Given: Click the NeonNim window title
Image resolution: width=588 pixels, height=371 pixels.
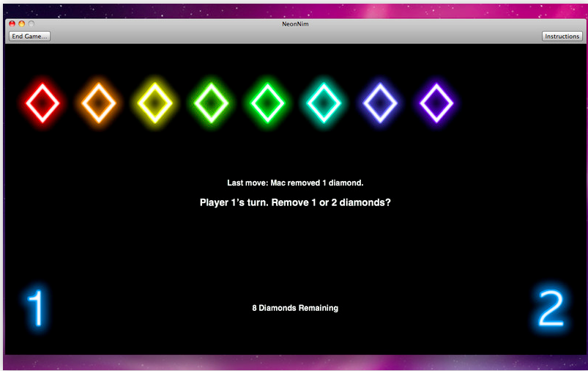Looking at the screenshot, I should pos(295,23).
